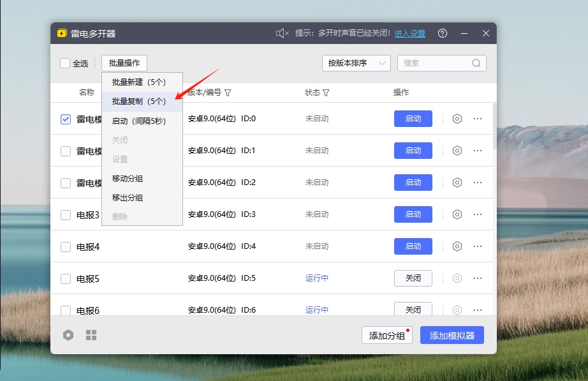Click the 添加模拟器 button
The height and width of the screenshot is (381, 588).
click(452, 334)
